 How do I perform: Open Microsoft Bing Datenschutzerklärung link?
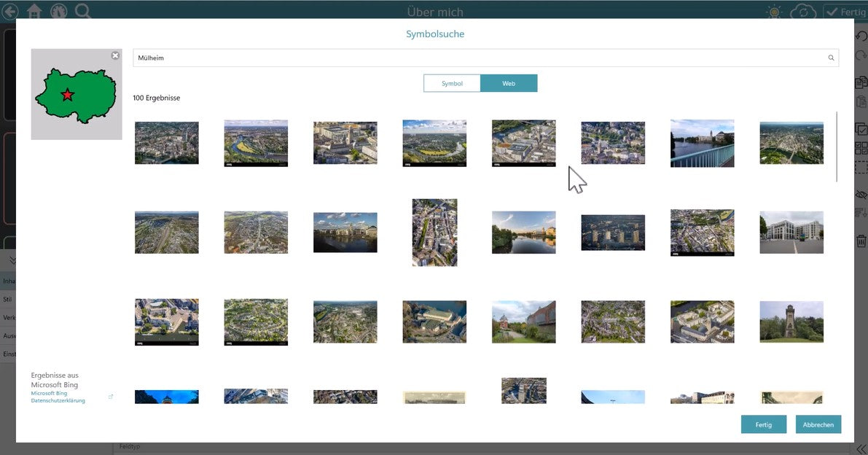(57, 397)
